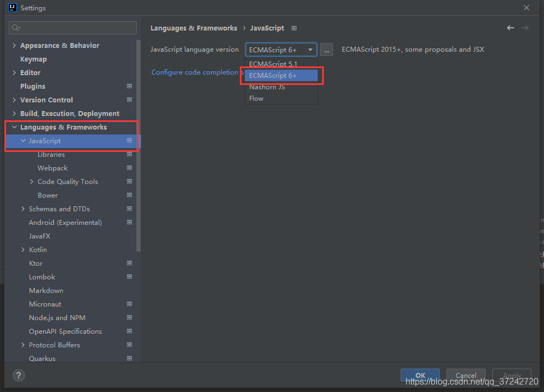This screenshot has height=392, width=544.
Task: Click the settings tree scrollbar
Action: pyautogui.click(x=138, y=145)
